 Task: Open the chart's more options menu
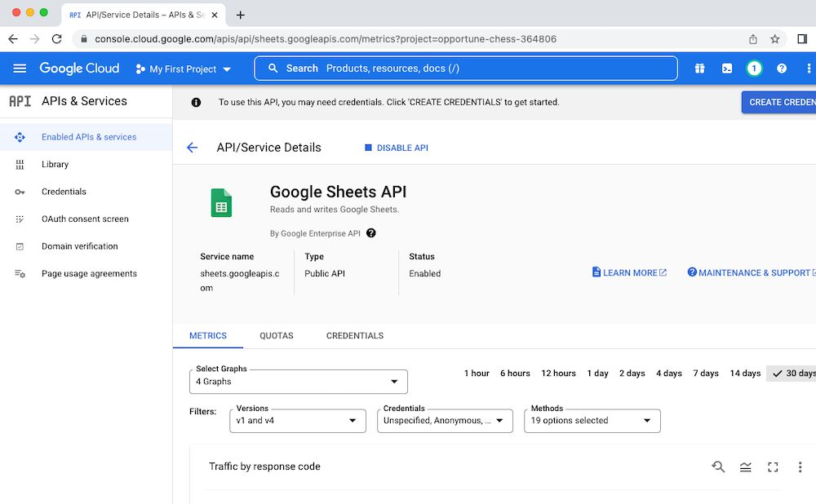(800, 466)
